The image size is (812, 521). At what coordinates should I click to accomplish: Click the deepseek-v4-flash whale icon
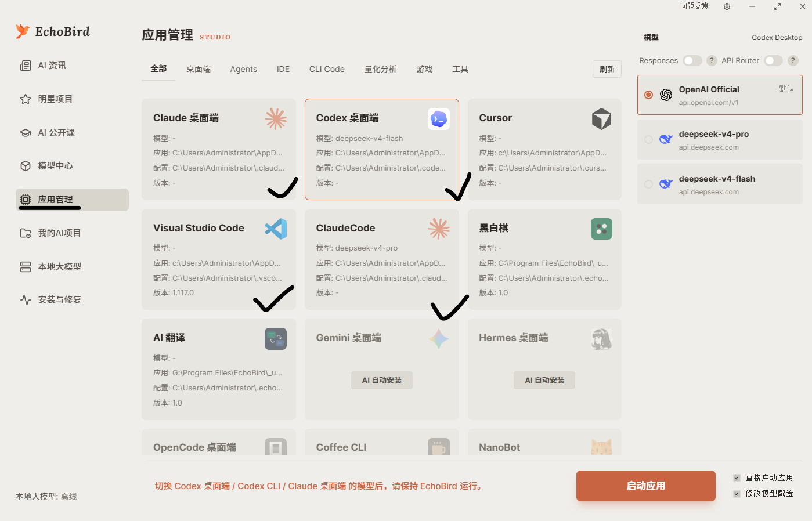[666, 184]
